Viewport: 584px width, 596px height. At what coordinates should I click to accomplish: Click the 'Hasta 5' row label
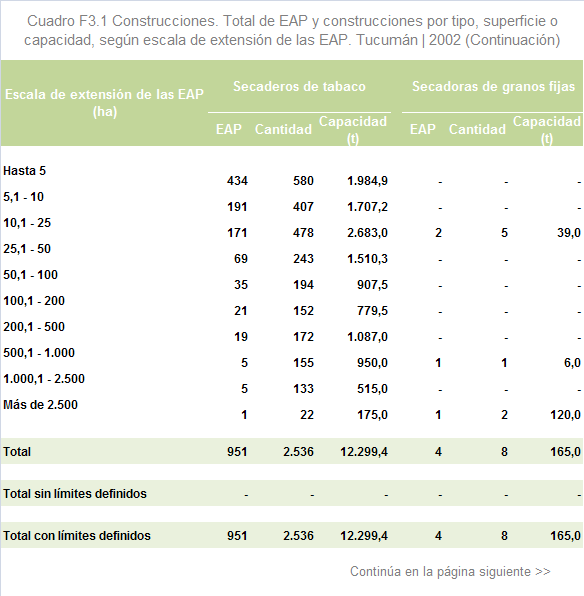24,171
